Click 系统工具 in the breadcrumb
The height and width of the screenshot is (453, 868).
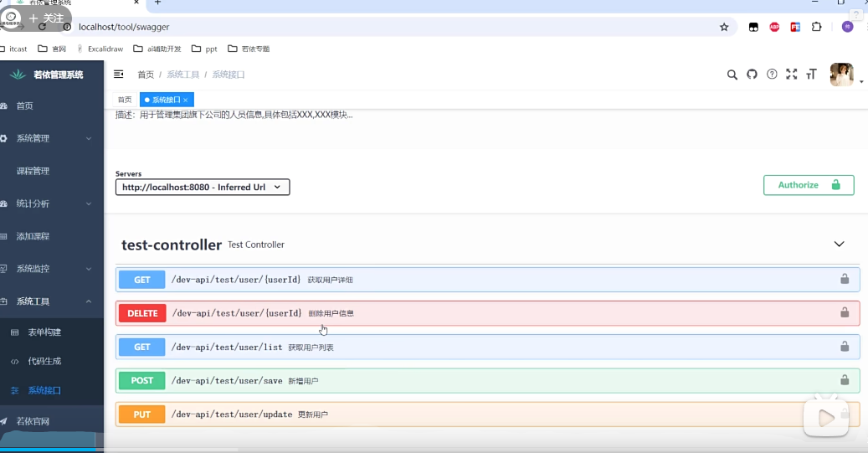click(182, 75)
